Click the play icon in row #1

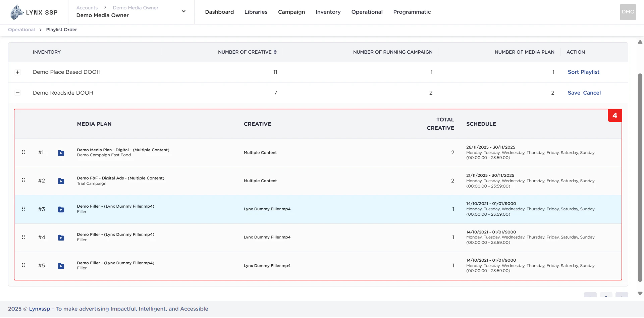61,153
